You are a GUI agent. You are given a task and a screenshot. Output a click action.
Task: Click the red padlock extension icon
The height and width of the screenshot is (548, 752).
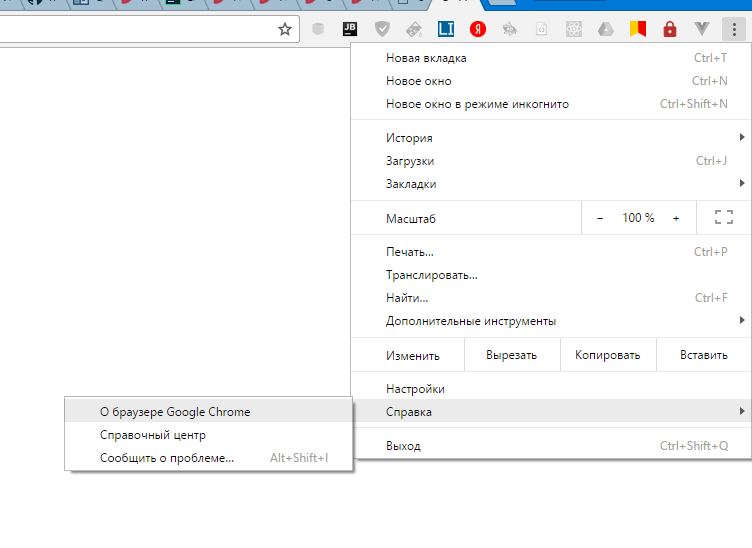click(x=670, y=30)
